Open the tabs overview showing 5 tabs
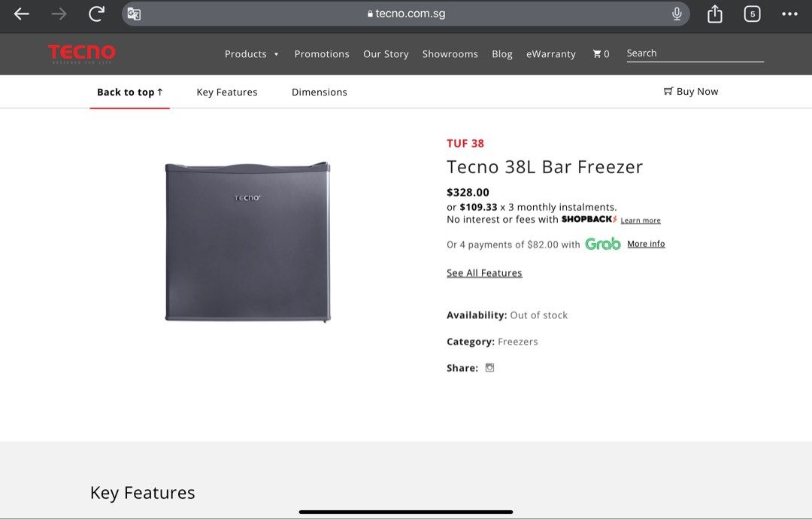Image resolution: width=812 pixels, height=520 pixels. (x=752, y=14)
